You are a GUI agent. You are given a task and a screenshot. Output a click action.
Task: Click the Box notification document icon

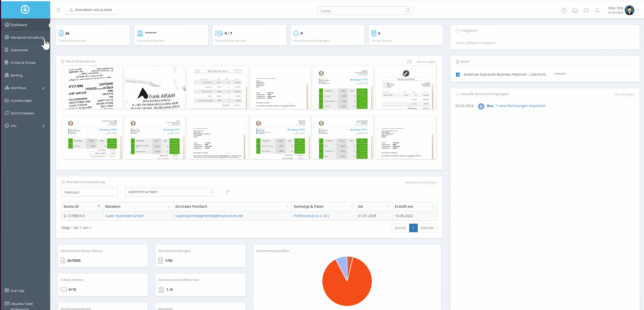(x=481, y=106)
